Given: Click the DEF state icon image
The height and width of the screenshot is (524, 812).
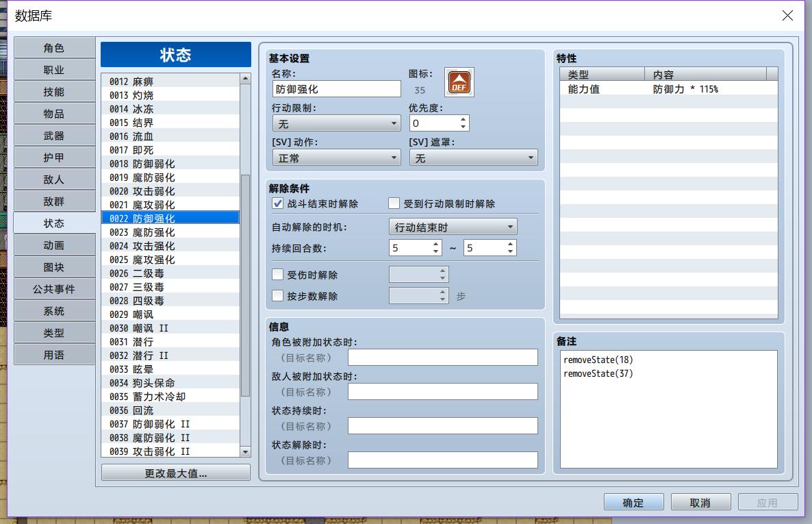Looking at the screenshot, I should 459,82.
